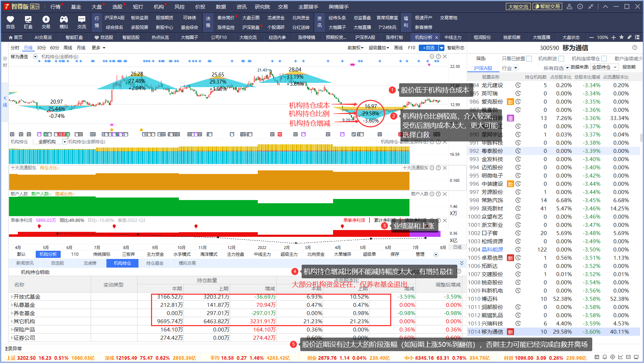
Task: Zoom out with minus icon beside 100%
Action: [591, 38]
